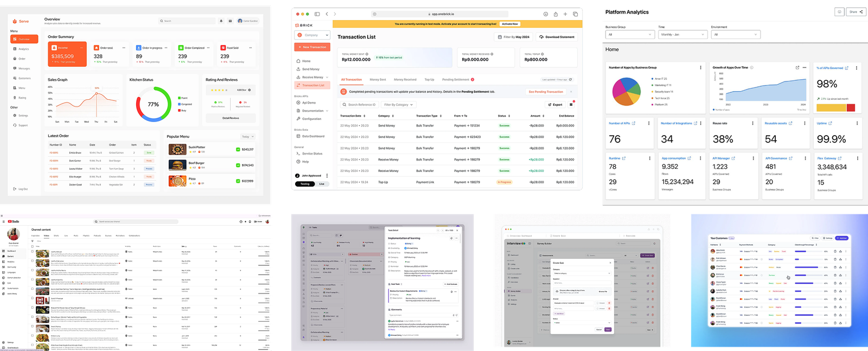
Task: Open Order in the Serve sidebar
Action: click(20, 59)
